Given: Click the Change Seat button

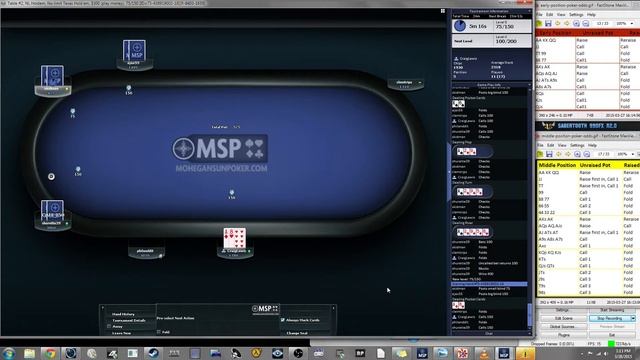Looking at the screenshot, I should 297,333.
